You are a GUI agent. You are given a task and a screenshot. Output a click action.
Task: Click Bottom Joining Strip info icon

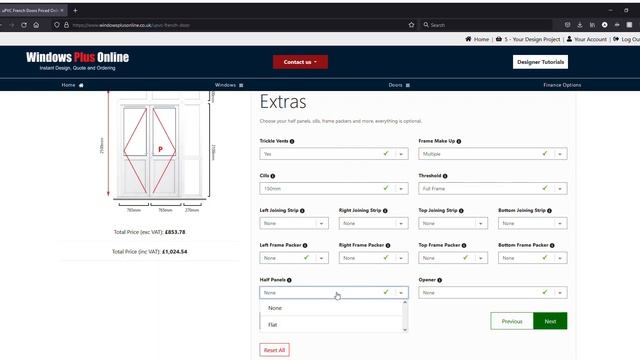click(549, 211)
